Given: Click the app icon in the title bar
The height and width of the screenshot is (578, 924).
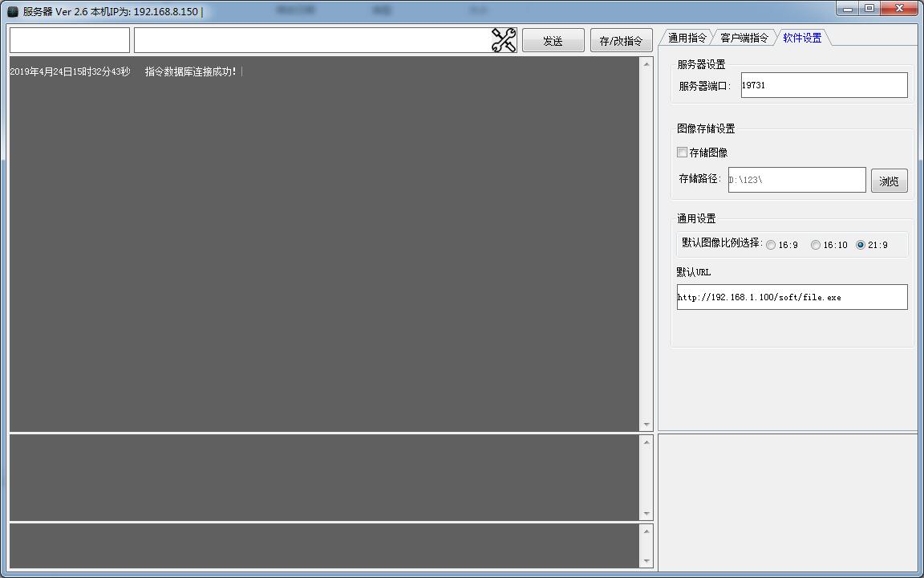Looking at the screenshot, I should 12,12.
